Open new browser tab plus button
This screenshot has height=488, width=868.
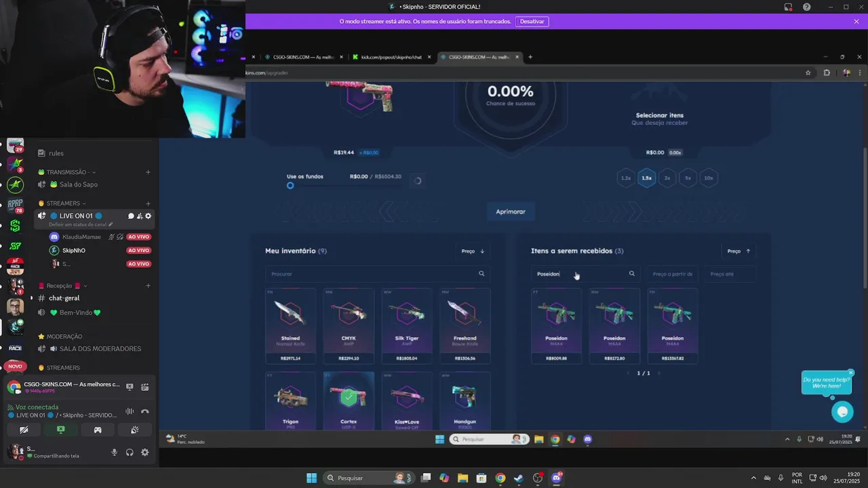[530, 57]
